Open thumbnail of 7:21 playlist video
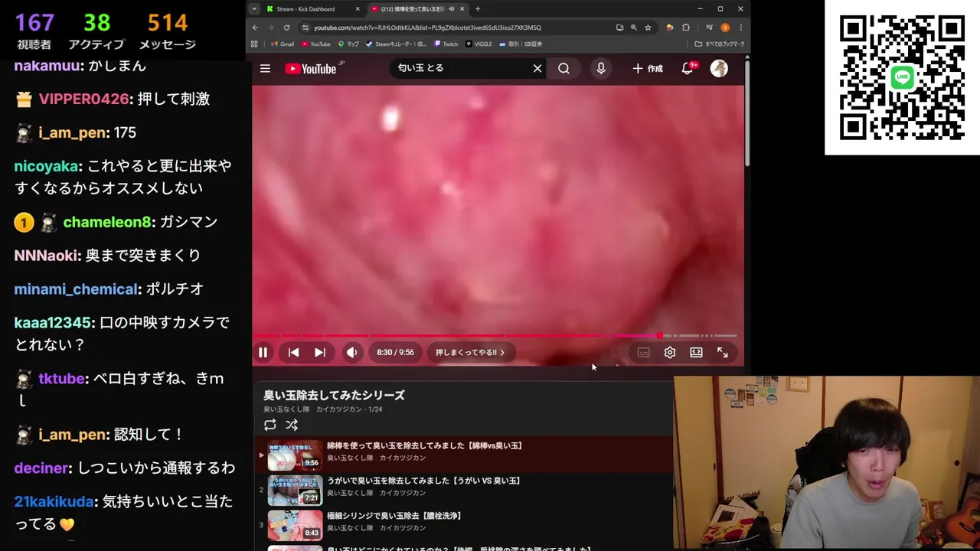980x551 pixels. [x=295, y=491]
